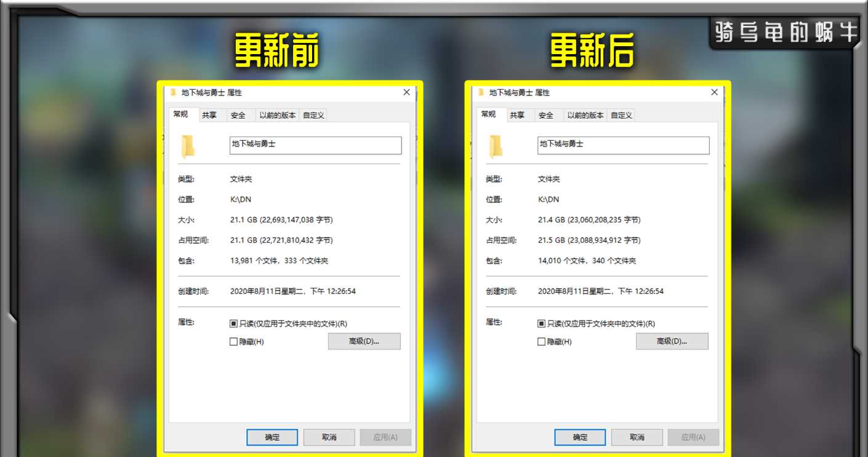Click the folder icon in the left dialog
868x457 pixels.
pyautogui.click(x=188, y=146)
